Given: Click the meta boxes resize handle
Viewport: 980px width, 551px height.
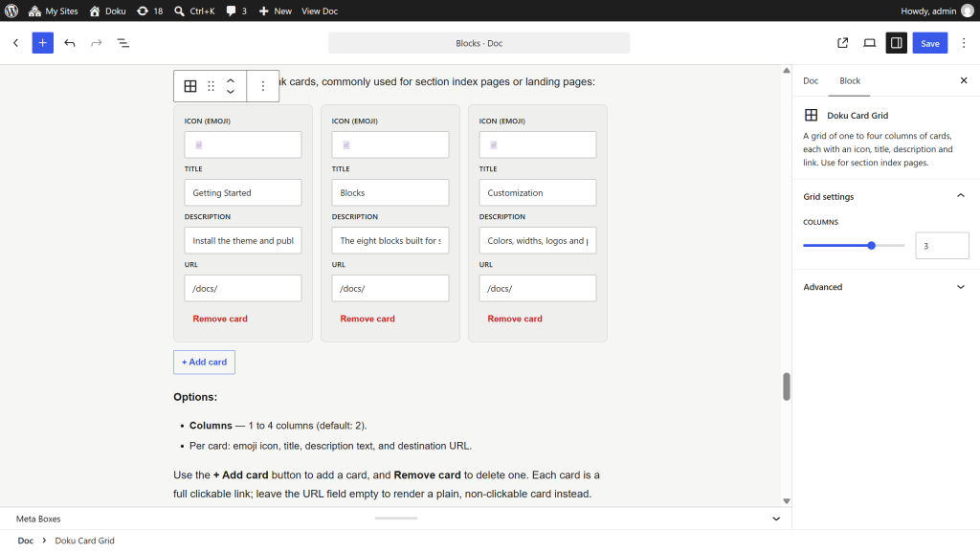Looking at the screenshot, I should [395, 518].
